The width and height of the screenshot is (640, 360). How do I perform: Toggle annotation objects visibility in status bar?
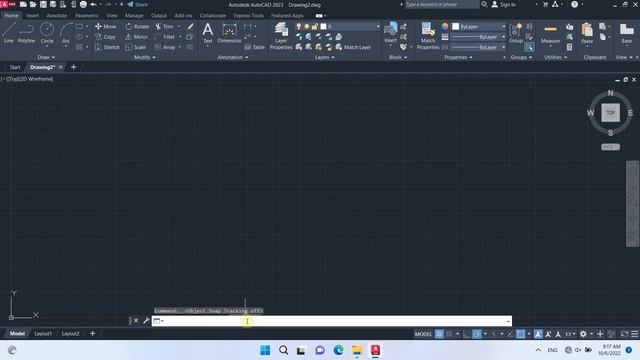538,334
